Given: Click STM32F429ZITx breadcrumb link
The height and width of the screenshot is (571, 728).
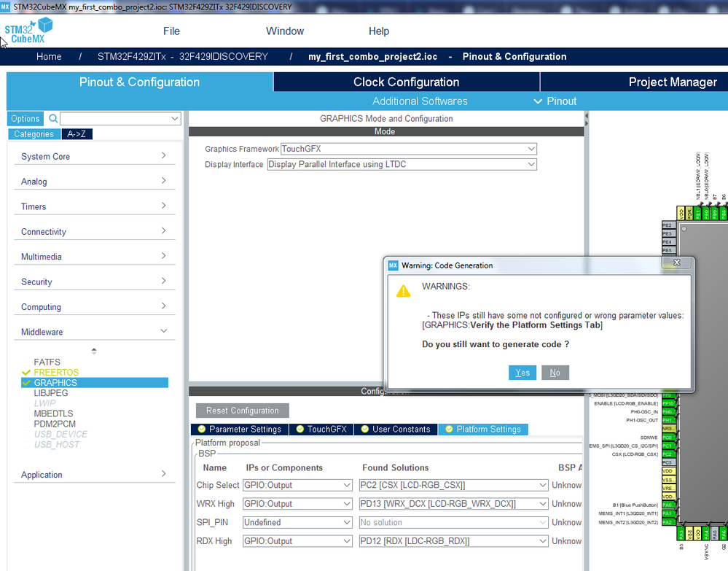Looking at the screenshot, I should coord(182,57).
